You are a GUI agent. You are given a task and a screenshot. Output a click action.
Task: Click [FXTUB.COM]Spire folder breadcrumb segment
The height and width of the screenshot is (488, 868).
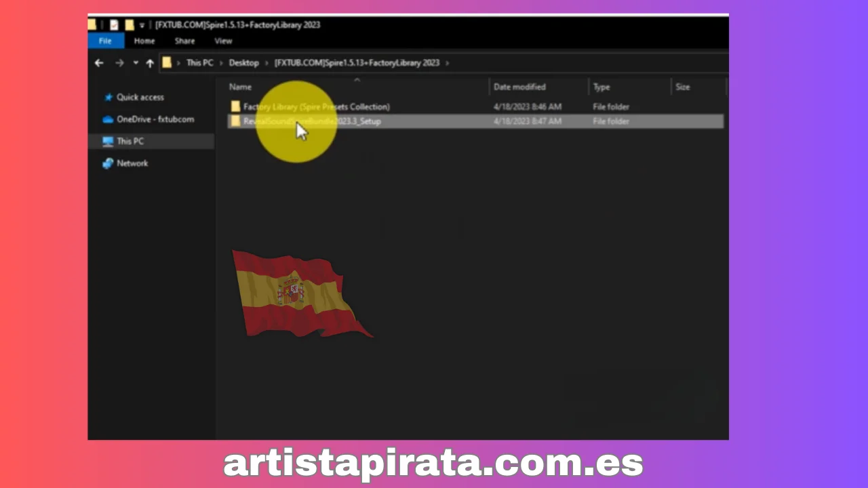pos(357,62)
